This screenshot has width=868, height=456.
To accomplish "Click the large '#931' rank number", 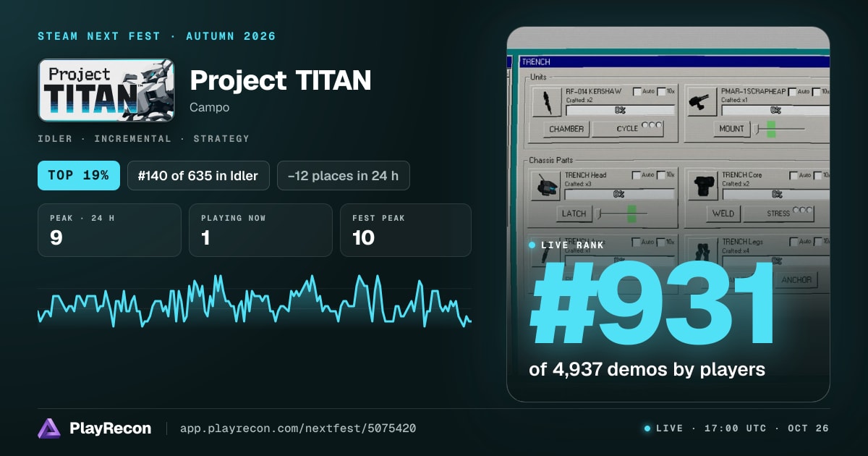I will coord(653,304).
